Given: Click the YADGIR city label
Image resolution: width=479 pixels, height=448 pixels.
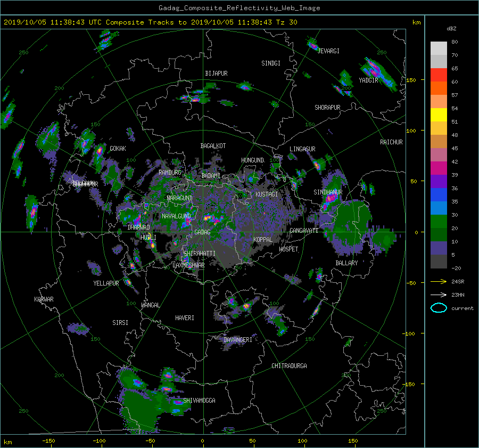Looking at the screenshot, I should (368, 80).
